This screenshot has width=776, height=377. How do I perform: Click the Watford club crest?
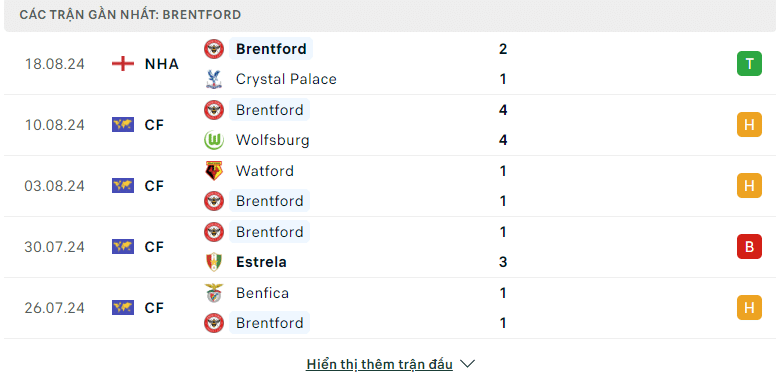pyautogui.click(x=214, y=171)
